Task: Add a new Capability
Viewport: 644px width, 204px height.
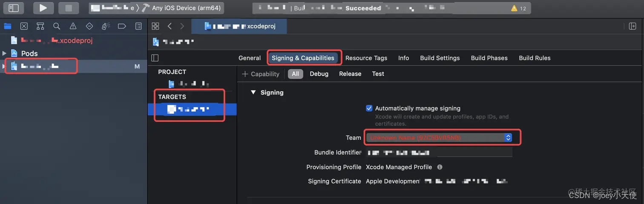Action: 261,74
